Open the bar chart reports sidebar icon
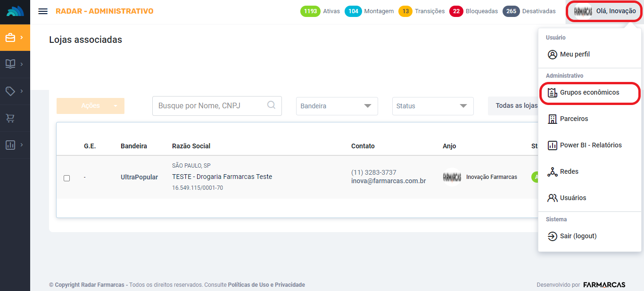 coord(15,145)
